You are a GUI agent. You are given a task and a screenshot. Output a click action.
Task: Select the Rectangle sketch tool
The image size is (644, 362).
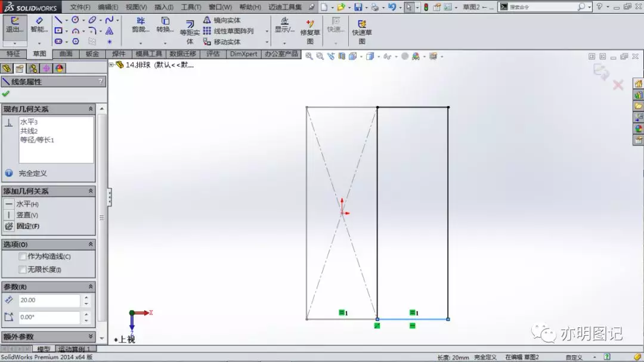[x=58, y=31]
